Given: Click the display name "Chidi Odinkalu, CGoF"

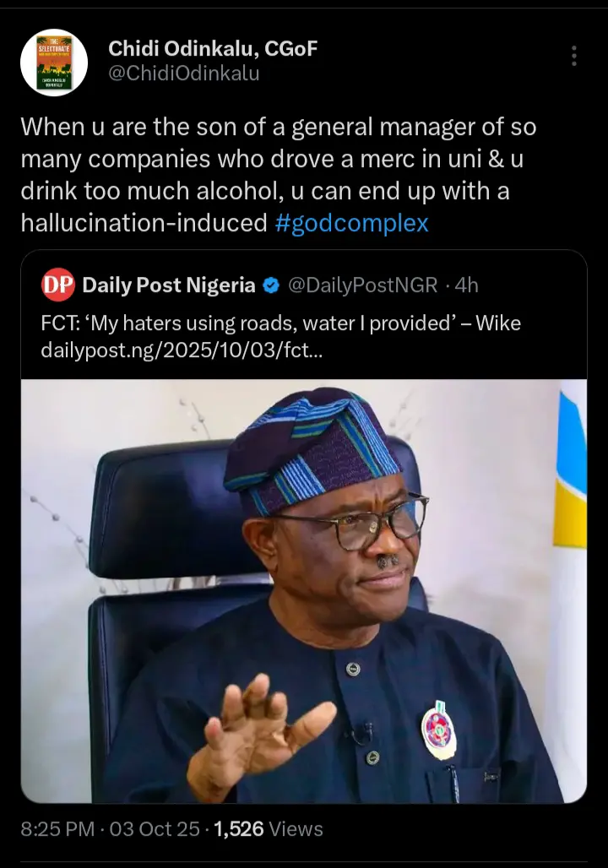Looking at the screenshot, I should (x=213, y=49).
